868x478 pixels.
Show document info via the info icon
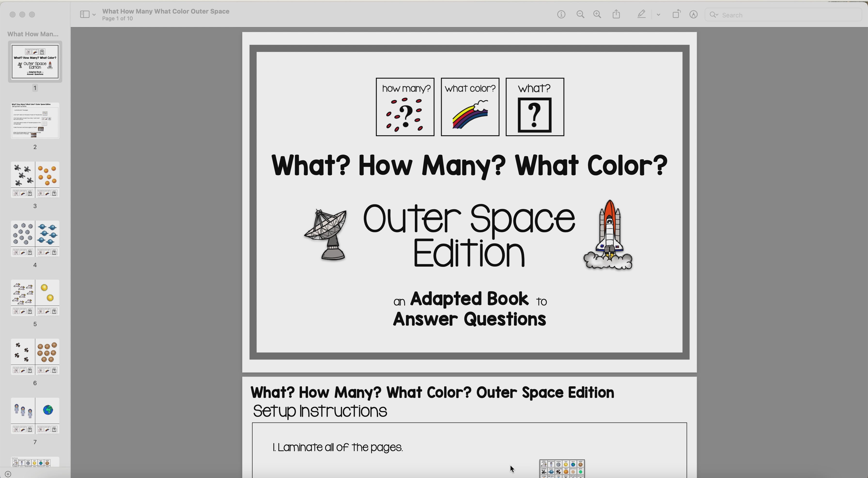(561, 14)
